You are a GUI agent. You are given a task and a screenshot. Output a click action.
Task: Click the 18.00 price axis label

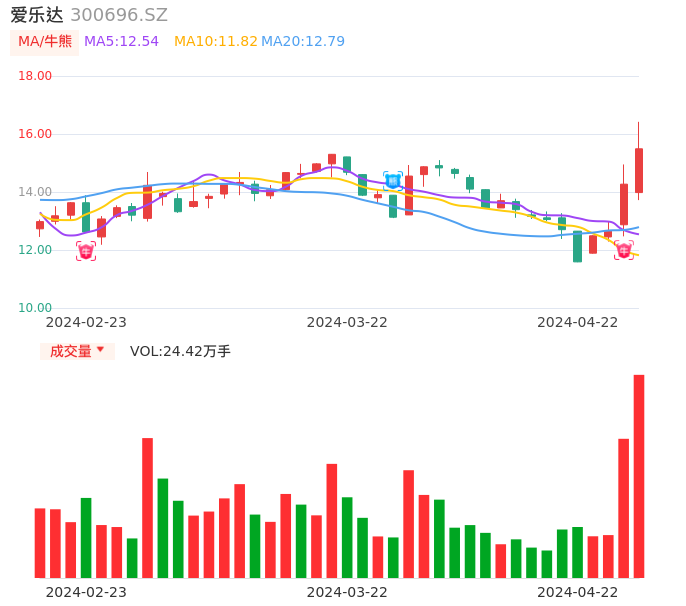[35, 76]
